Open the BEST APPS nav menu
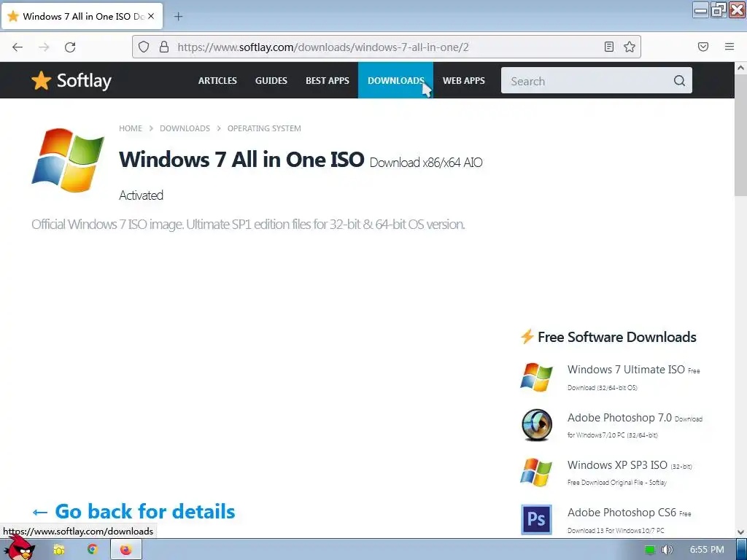This screenshot has height=560, width=747. point(328,80)
